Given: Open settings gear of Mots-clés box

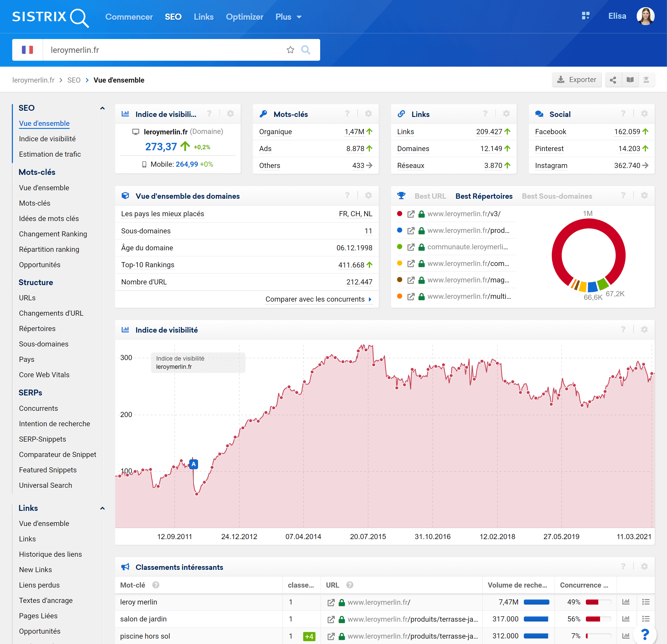Looking at the screenshot, I should (x=368, y=114).
